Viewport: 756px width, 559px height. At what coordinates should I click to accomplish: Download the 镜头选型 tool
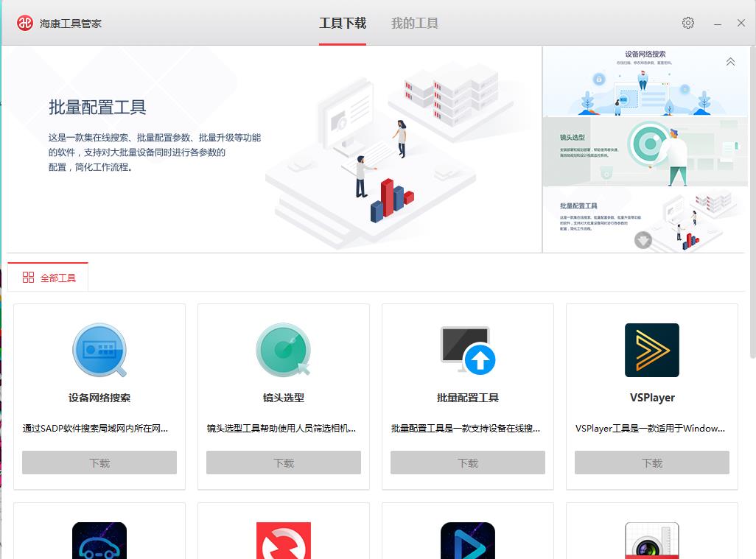click(x=284, y=463)
